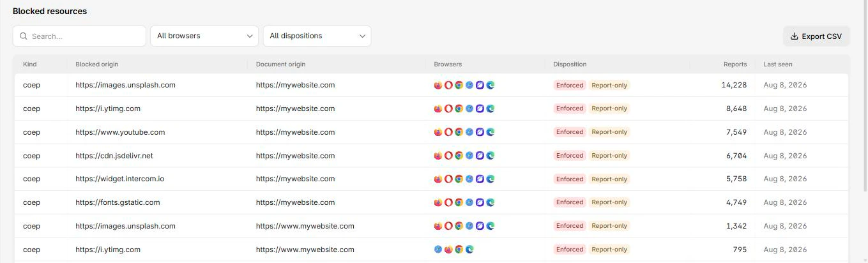Click the Disposition column header
Screen dimensions: 868x263
[x=570, y=64]
